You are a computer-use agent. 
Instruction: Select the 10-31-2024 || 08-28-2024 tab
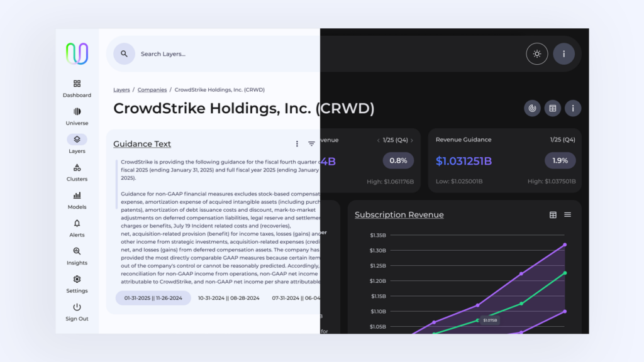pyautogui.click(x=229, y=298)
